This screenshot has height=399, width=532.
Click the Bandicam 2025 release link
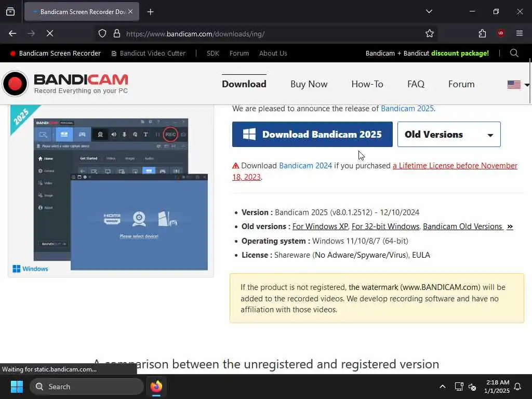click(x=407, y=109)
